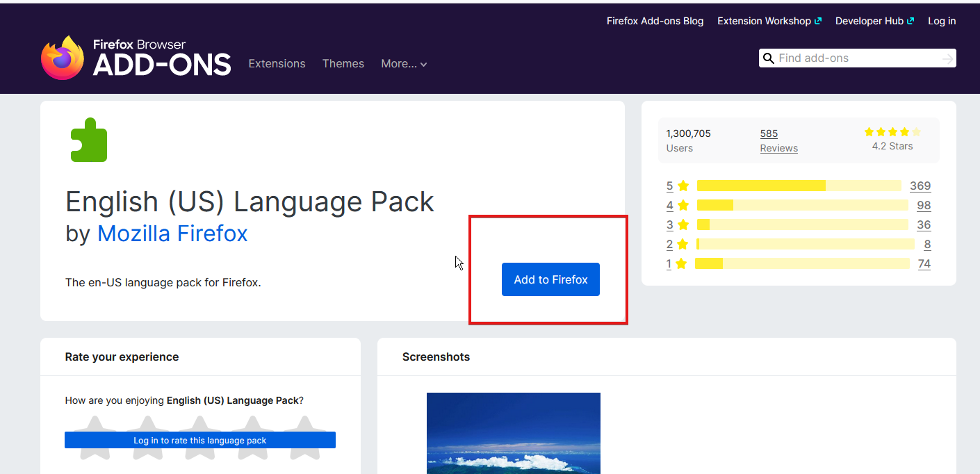
Task: Click the en-US language pack description text
Action: pos(163,283)
